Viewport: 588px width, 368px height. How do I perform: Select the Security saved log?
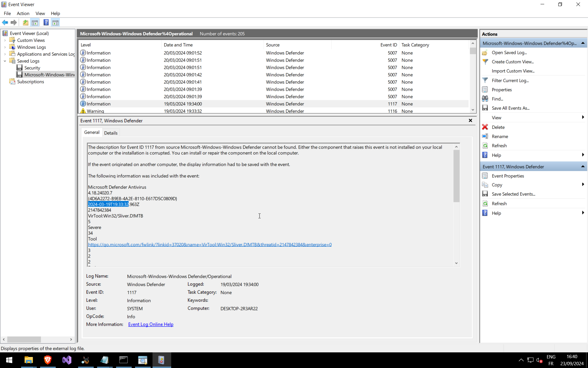click(32, 68)
